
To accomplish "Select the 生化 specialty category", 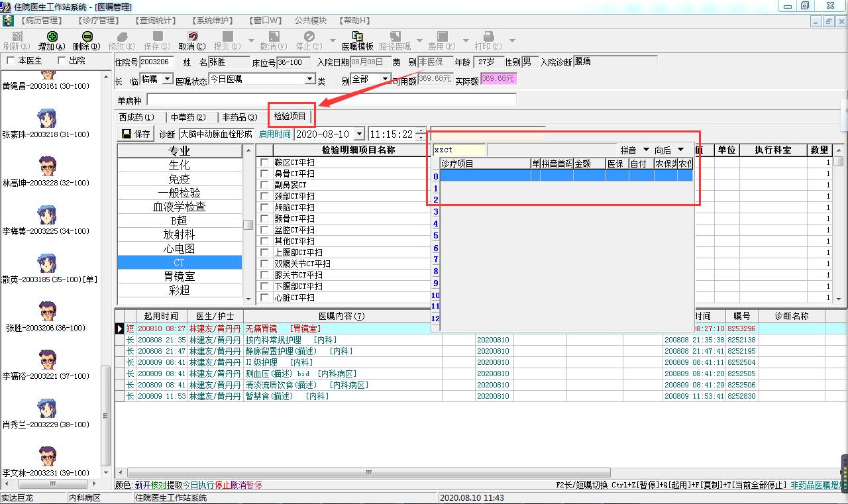I will click(x=180, y=165).
